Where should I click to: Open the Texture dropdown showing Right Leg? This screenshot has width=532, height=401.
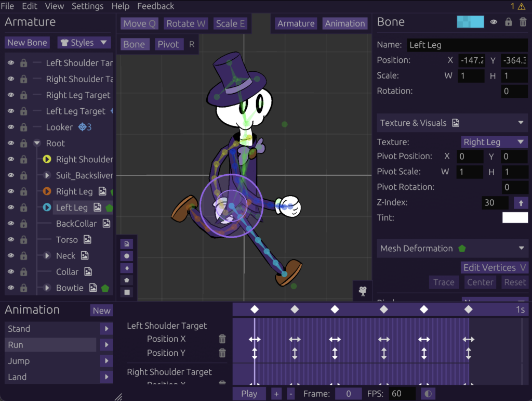pos(494,142)
